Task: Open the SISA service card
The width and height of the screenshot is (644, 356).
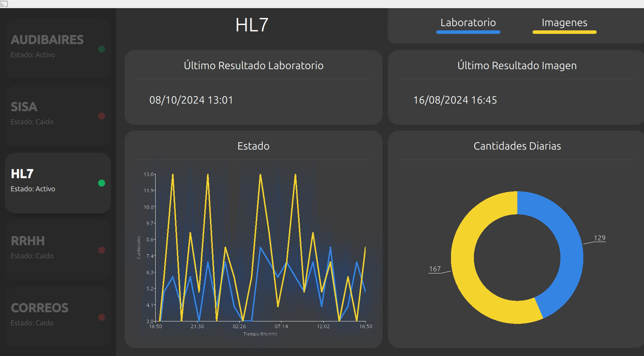Action: 58,116
